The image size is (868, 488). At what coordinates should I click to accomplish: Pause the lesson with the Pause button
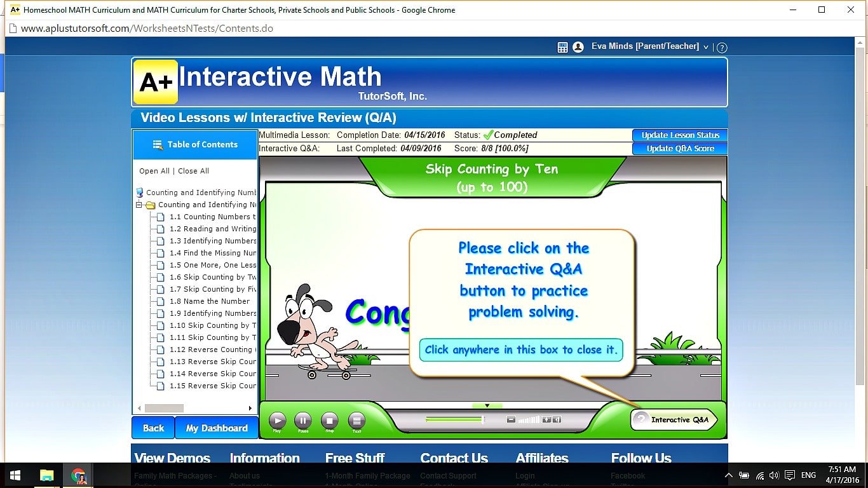303,420
